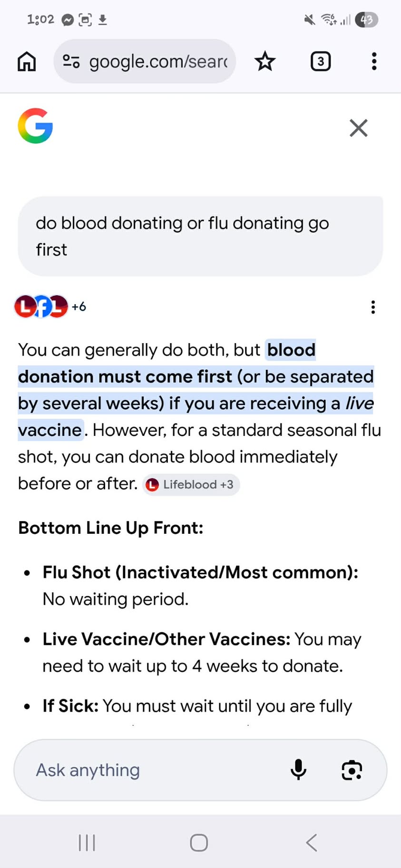Open the tab switcher showing 3 tabs

click(321, 61)
